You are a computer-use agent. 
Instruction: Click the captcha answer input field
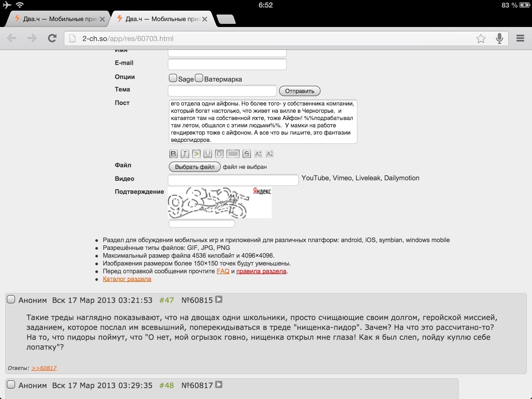coord(202,223)
